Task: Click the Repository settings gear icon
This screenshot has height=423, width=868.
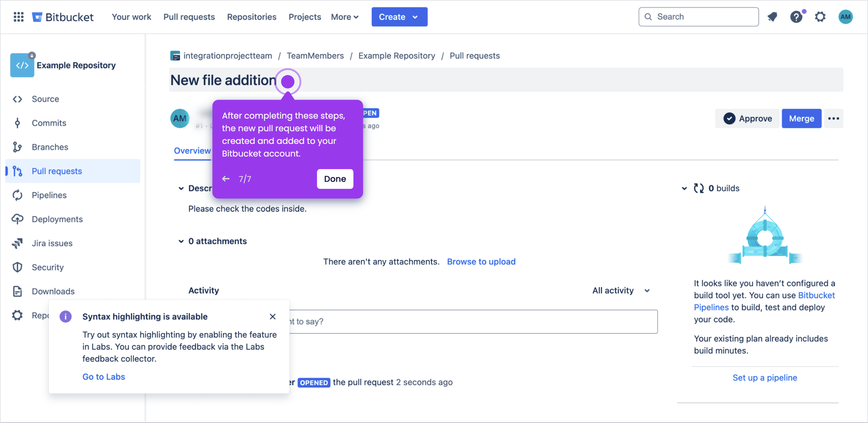Action: point(17,315)
